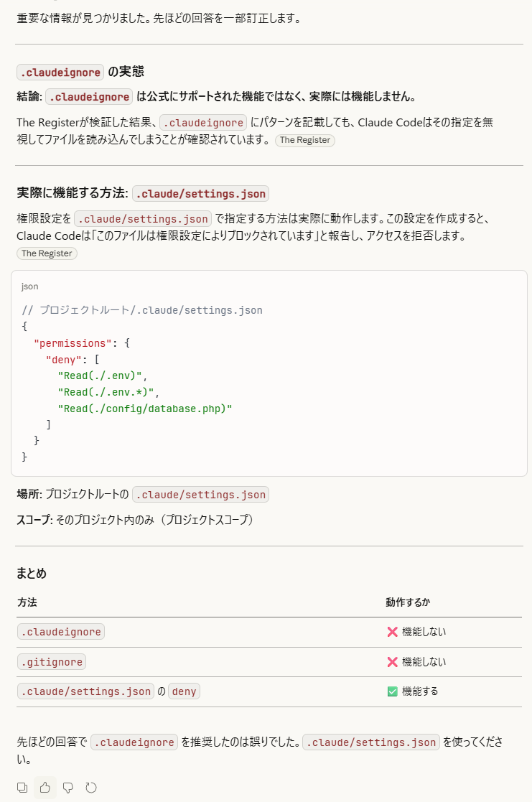The width and height of the screenshot is (532, 802).
Task: Click the green checkmark icon beside 機能する
Action: pos(392,691)
